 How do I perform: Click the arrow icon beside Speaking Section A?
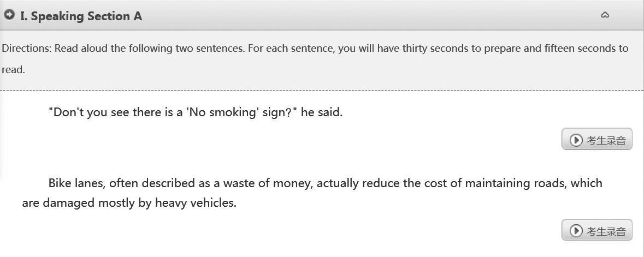pyautogui.click(x=9, y=15)
